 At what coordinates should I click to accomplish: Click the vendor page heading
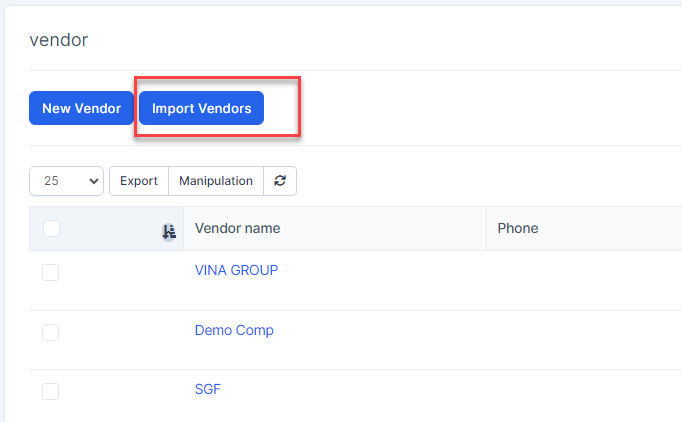[59, 40]
